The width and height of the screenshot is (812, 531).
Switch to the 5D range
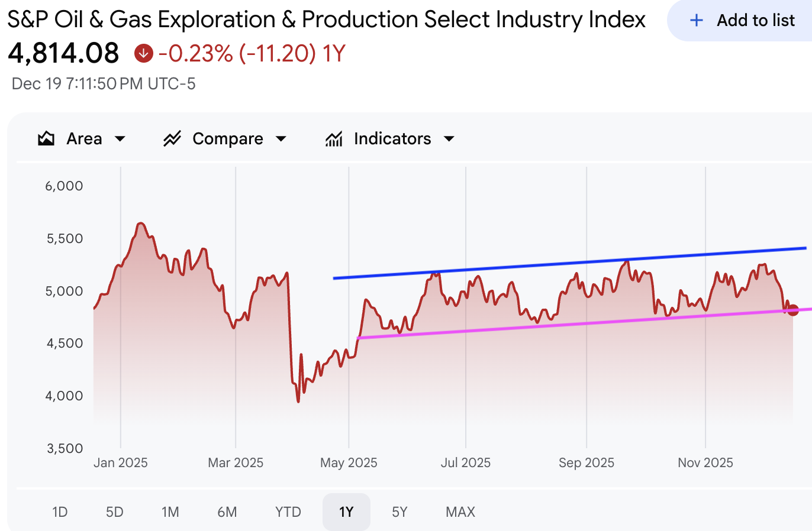pyautogui.click(x=115, y=512)
